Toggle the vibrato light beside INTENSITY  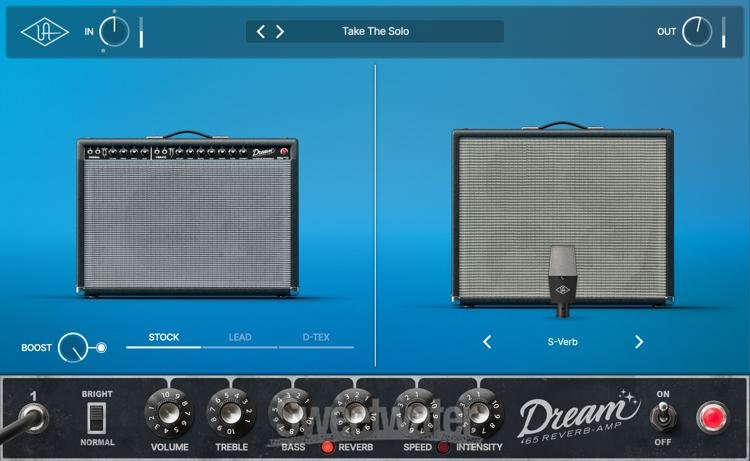point(443,447)
